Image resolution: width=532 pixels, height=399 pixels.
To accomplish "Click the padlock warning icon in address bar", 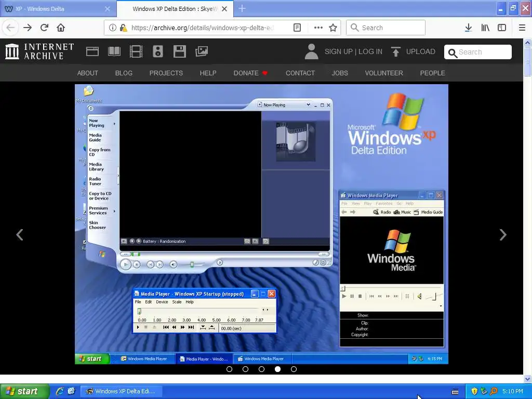I will pyautogui.click(x=123, y=28).
